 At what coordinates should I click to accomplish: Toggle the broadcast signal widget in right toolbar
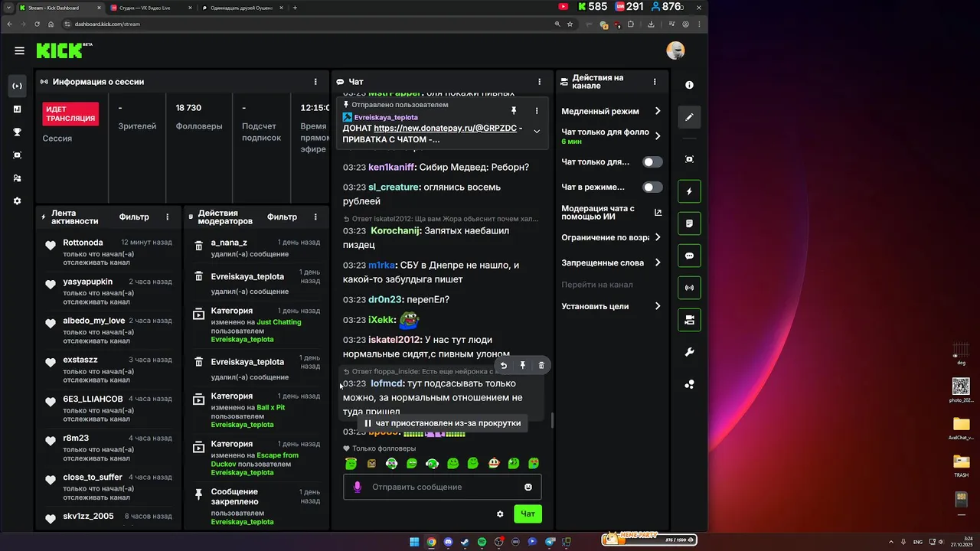(689, 288)
